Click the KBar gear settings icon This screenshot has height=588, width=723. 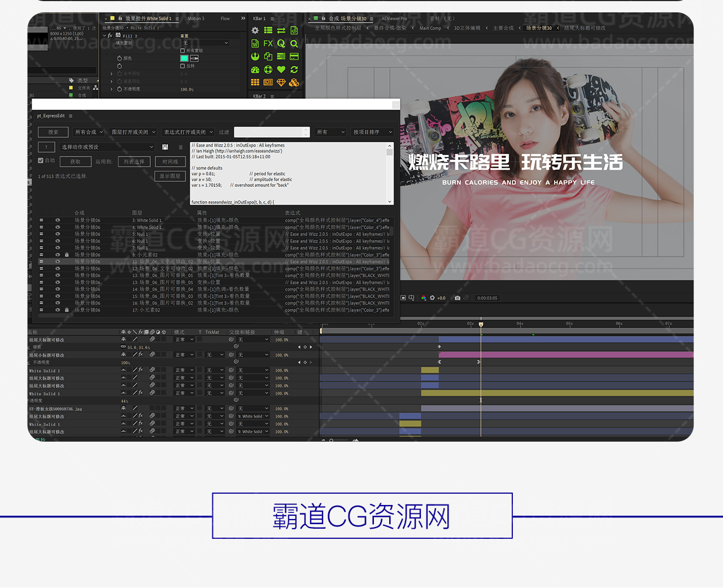[255, 31]
